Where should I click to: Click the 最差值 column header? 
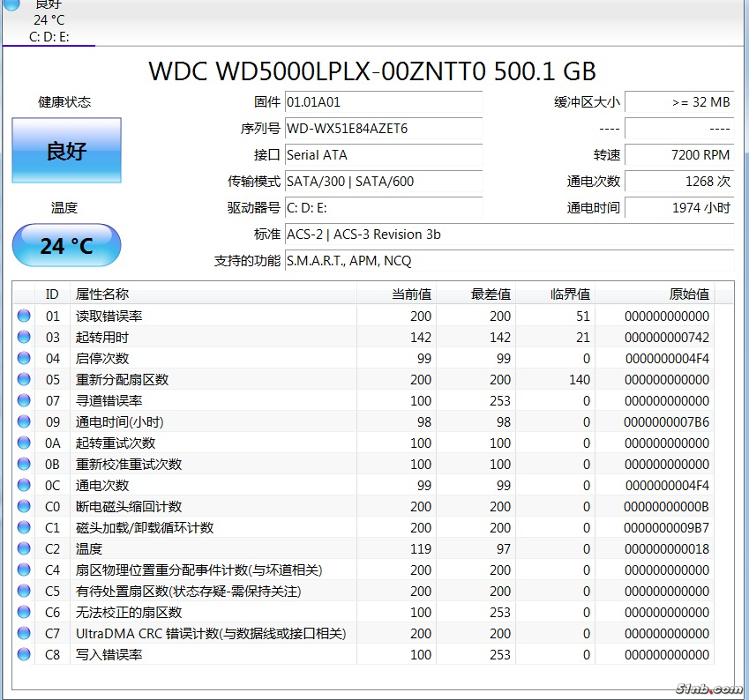tap(476, 294)
